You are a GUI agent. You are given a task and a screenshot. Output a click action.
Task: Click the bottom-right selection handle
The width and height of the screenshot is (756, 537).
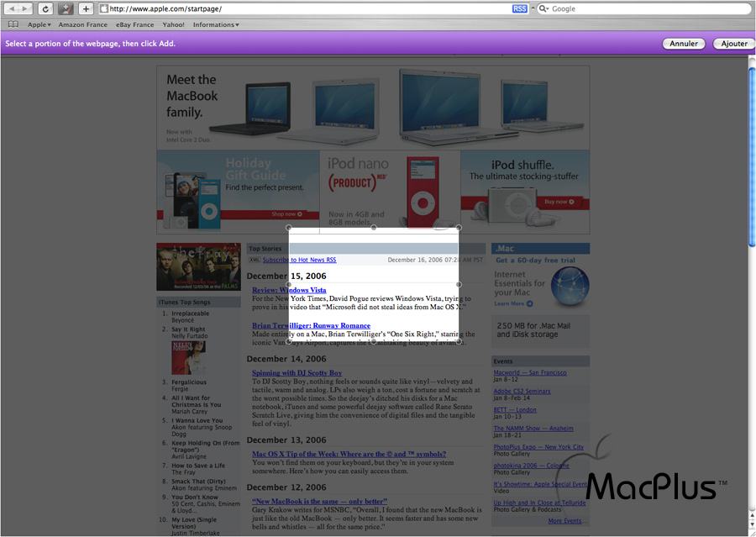click(459, 341)
